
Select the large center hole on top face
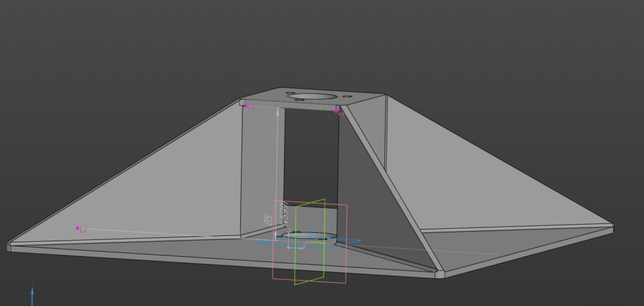[313, 96]
